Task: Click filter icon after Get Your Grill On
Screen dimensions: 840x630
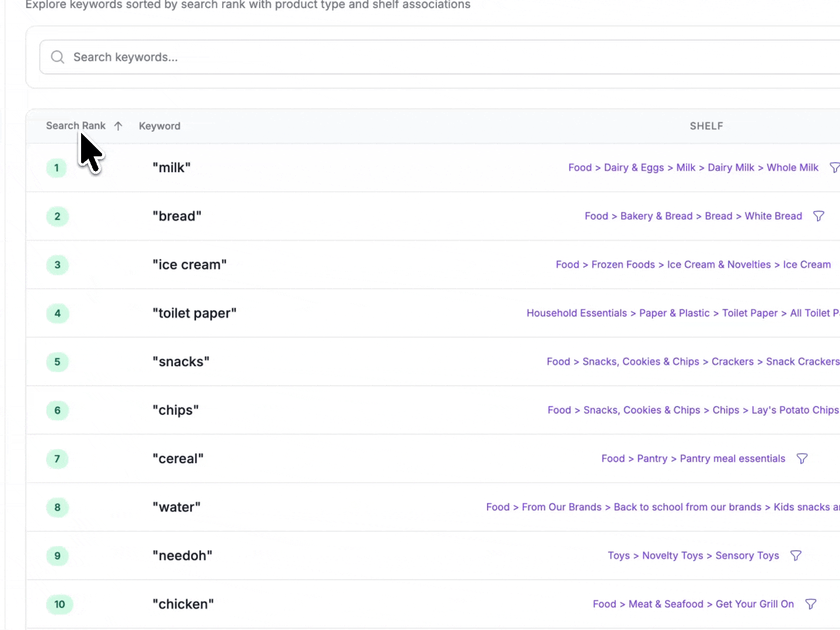Action: pos(810,604)
